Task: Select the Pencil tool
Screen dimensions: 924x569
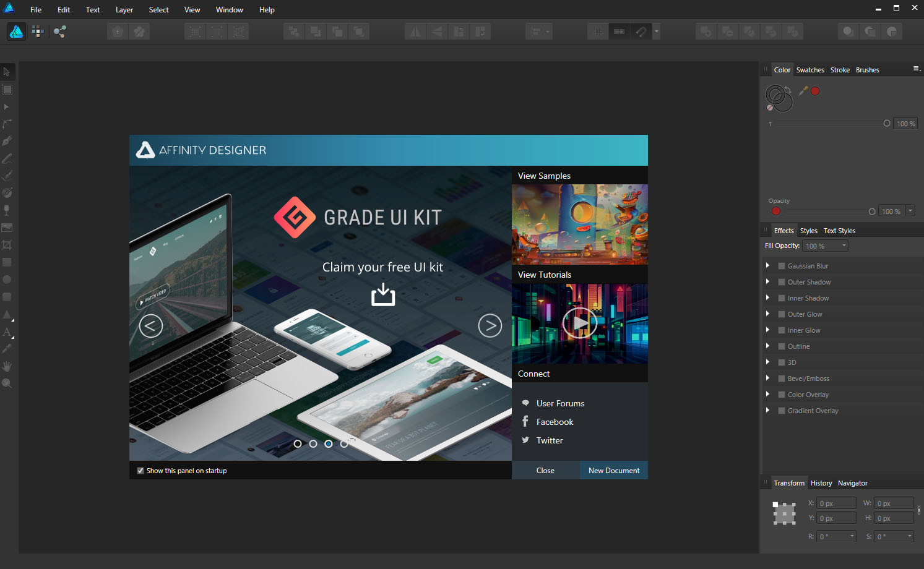Action: pyautogui.click(x=7, y=159)
